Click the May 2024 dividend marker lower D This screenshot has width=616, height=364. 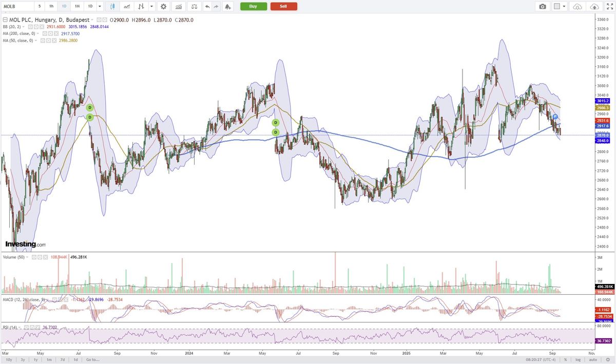click(x=276, y=132)
